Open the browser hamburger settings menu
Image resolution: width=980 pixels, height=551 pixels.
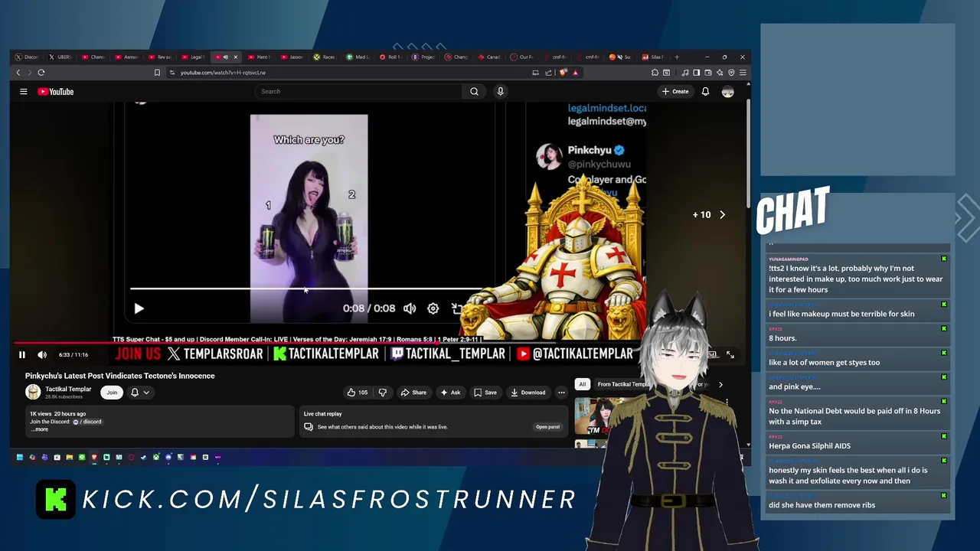click(743, 73)
